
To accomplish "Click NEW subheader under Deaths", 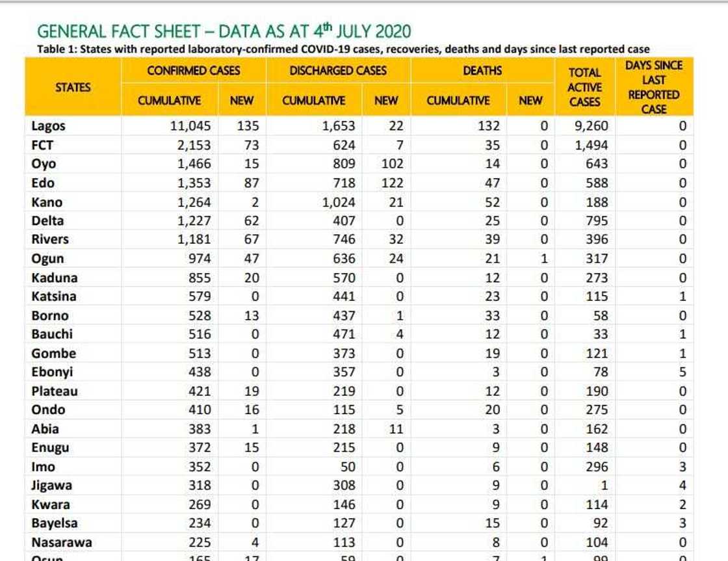I will coord(530,101).
